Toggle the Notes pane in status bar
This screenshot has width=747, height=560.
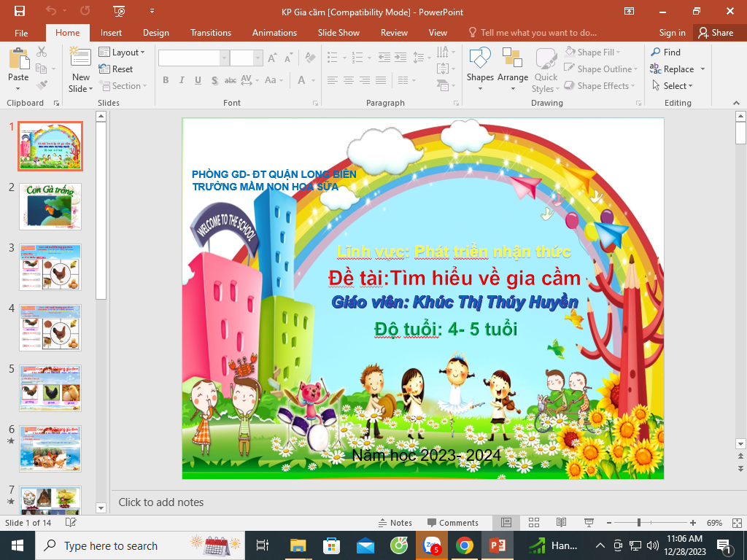tap(395, 523)
